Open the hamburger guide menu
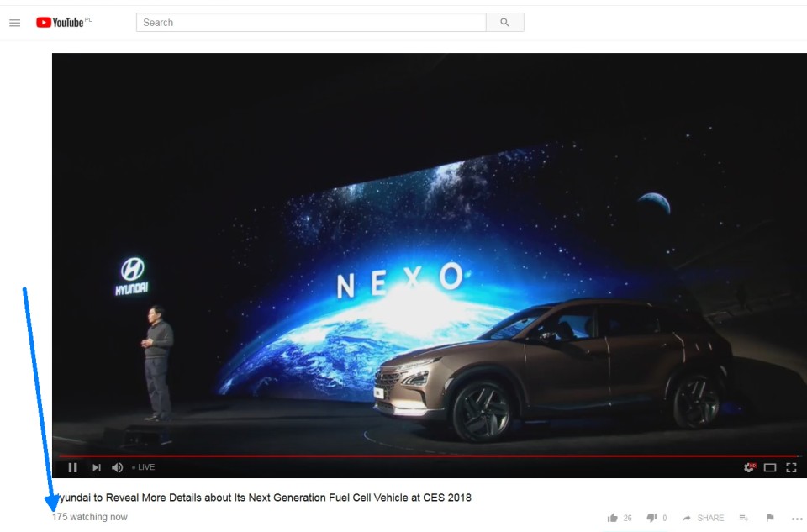 click(x=15, y=23)
